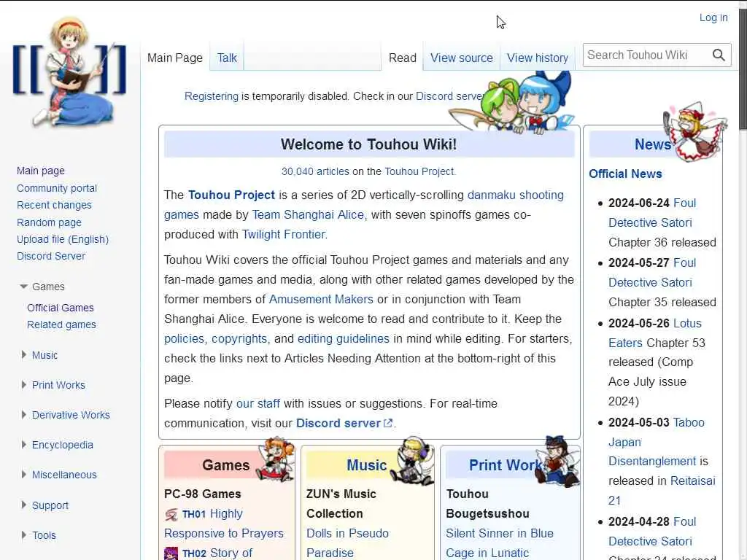Open the View history tab
Screen dimensions: 747x560
(x=538, y=58)
